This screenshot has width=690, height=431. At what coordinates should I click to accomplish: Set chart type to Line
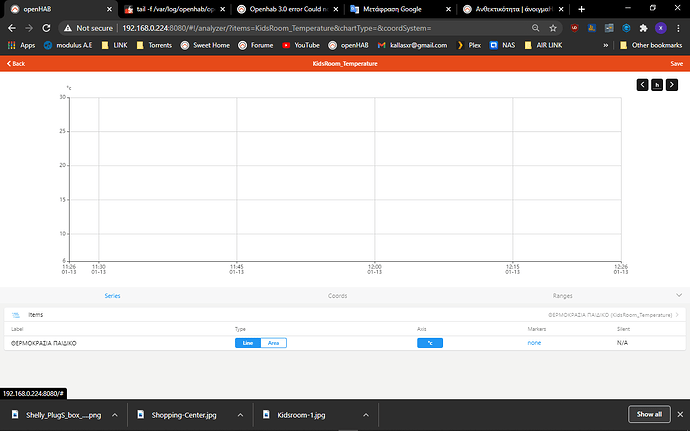point(247,343)
